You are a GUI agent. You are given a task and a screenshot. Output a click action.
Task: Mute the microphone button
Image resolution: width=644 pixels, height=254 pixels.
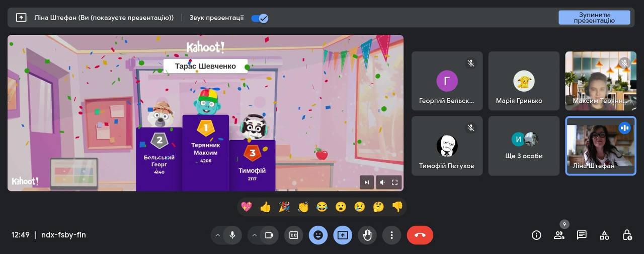(232, 235)
